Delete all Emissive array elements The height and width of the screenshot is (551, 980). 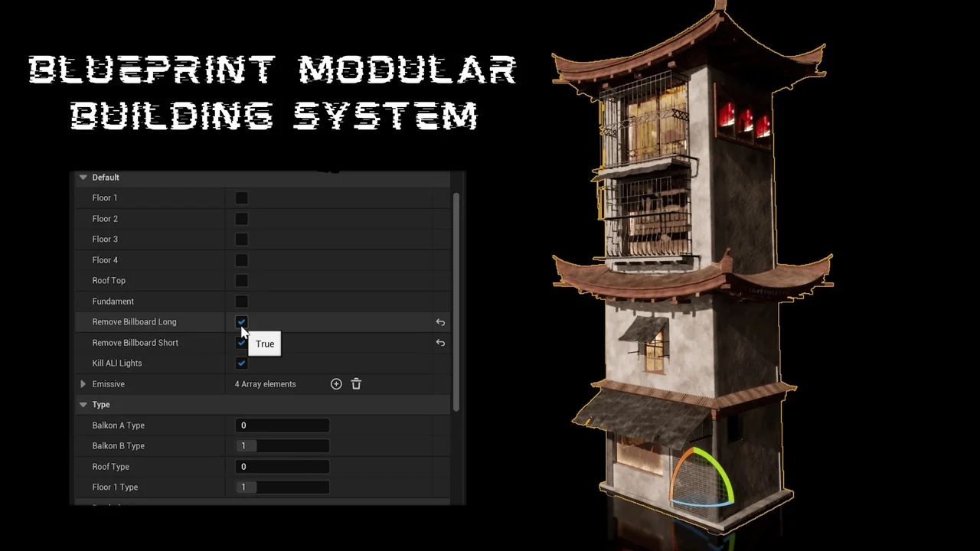356,384
